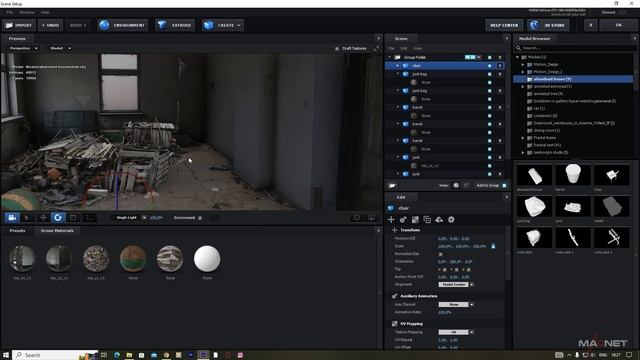Open Transform section icon in Edit toolbar
This screenshot has width=640, height=360.
391,220
